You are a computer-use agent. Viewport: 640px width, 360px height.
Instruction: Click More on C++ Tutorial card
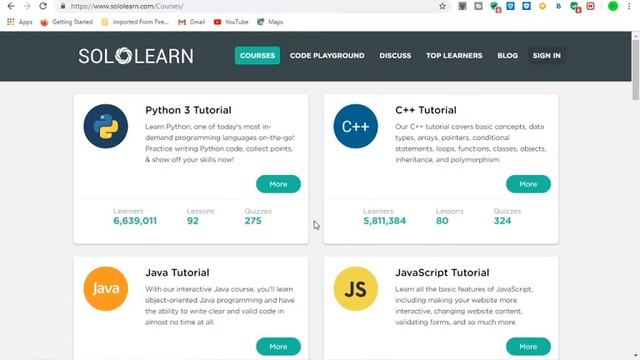(x=528, y=184)
